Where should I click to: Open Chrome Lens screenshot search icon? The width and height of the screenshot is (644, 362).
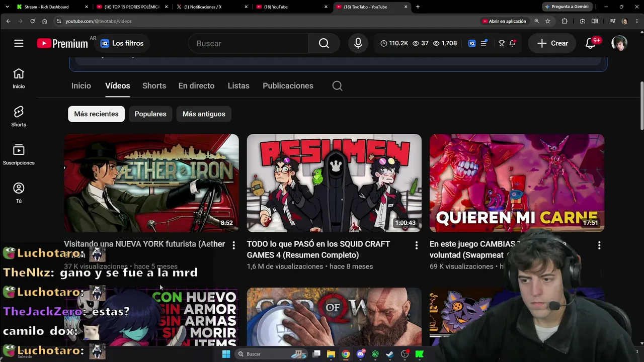(x=582, y=21)
